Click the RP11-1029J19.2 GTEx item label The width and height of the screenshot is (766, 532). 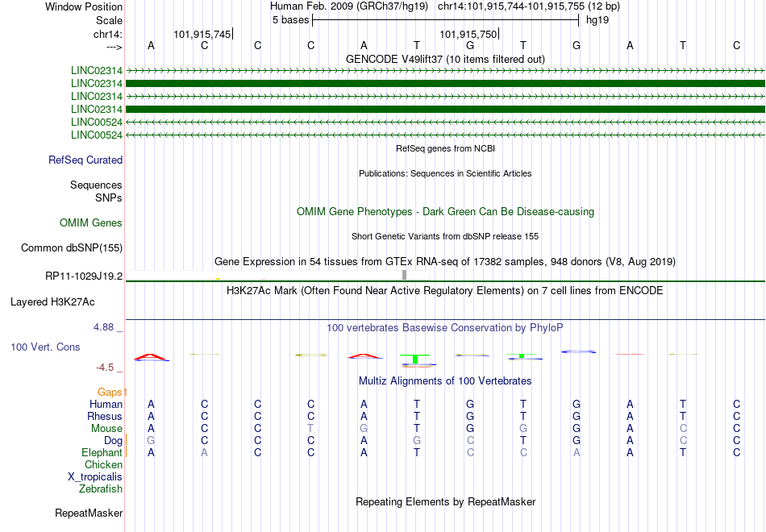tap(84, 276)
